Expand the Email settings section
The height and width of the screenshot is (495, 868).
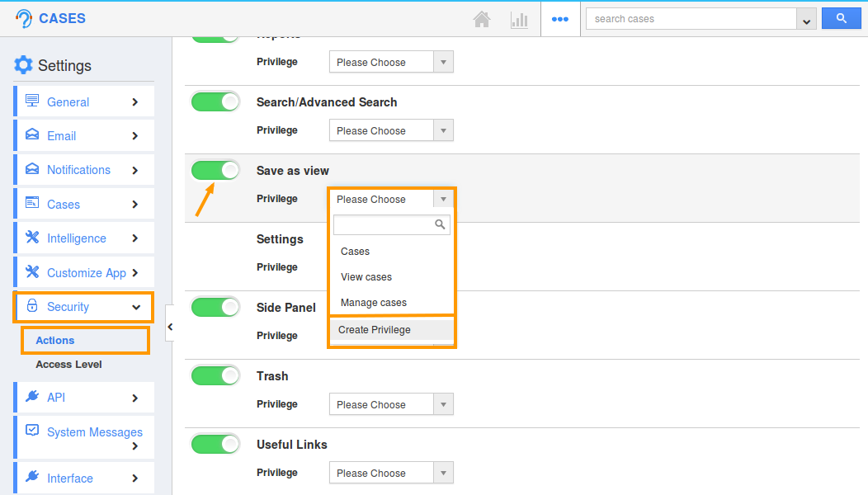(x=83, y=136)
